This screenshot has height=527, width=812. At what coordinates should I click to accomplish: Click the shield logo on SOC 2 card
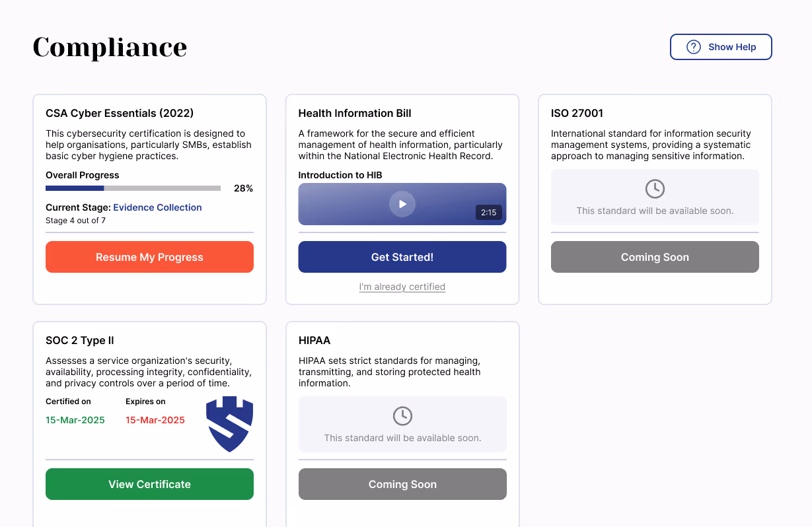[x=229, y=426]
